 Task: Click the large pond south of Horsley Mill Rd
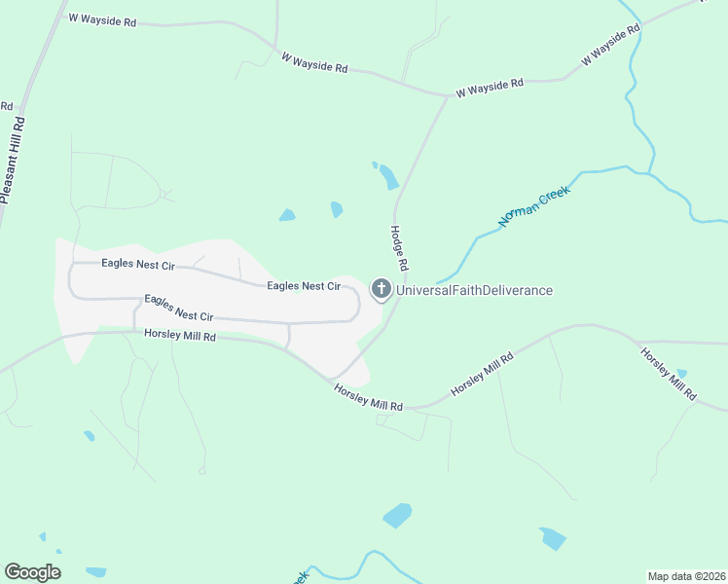pos(398,515)
